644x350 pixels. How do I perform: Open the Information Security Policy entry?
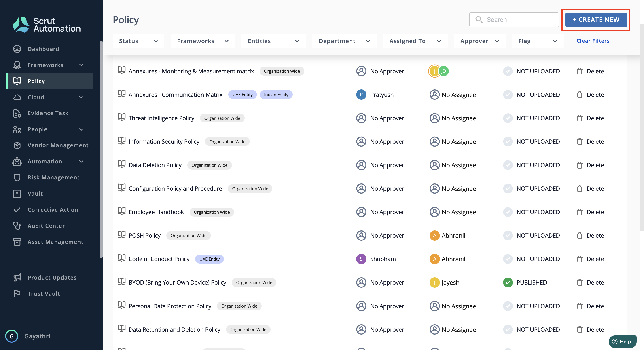click(164, 142)
